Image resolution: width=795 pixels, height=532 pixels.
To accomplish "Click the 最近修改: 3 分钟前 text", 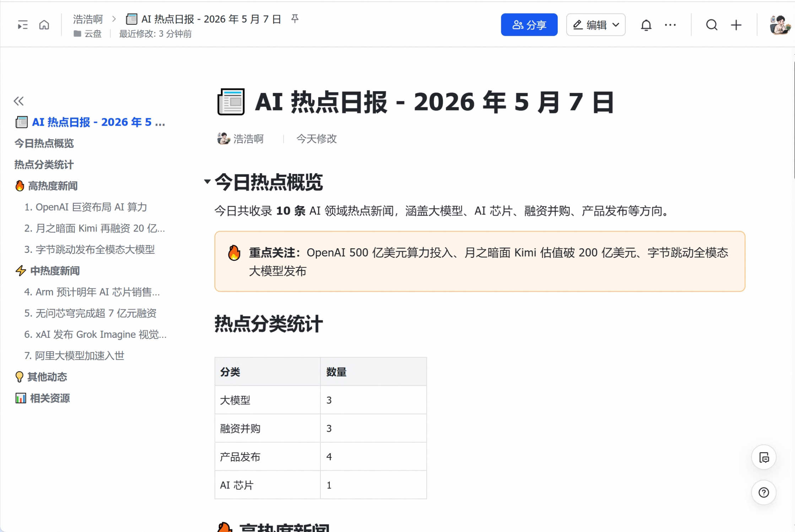I will click(x=155, y=34).
